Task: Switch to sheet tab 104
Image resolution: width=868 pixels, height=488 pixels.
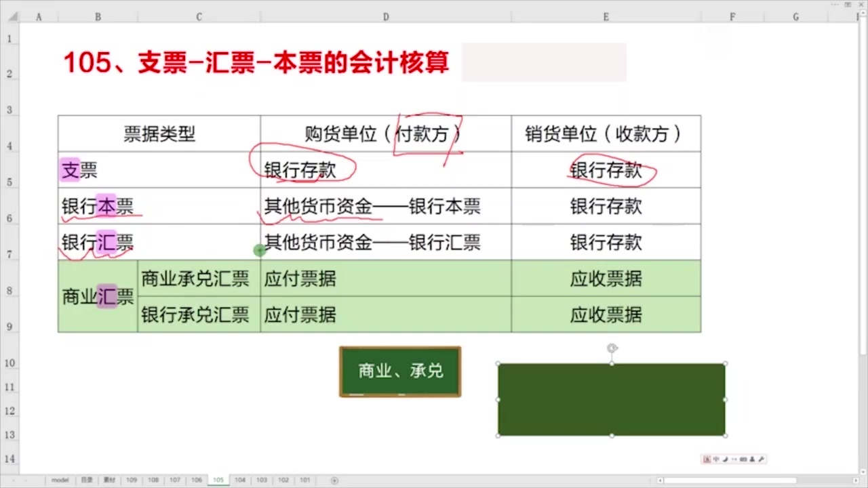Action: point(239,480)
